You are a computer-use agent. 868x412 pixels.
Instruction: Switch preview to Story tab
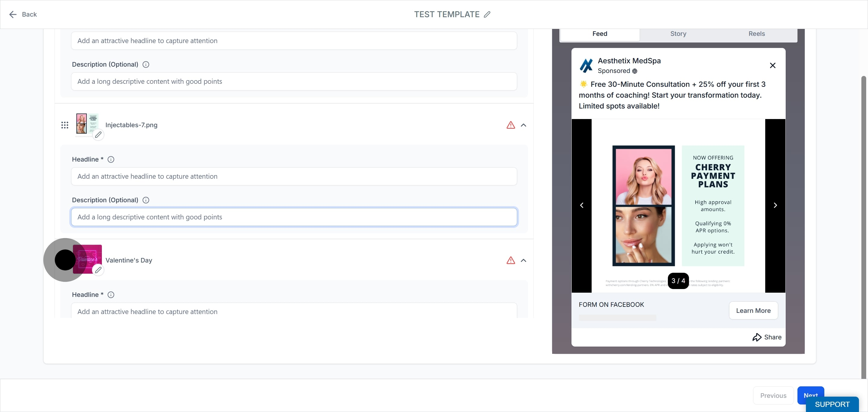678,34
